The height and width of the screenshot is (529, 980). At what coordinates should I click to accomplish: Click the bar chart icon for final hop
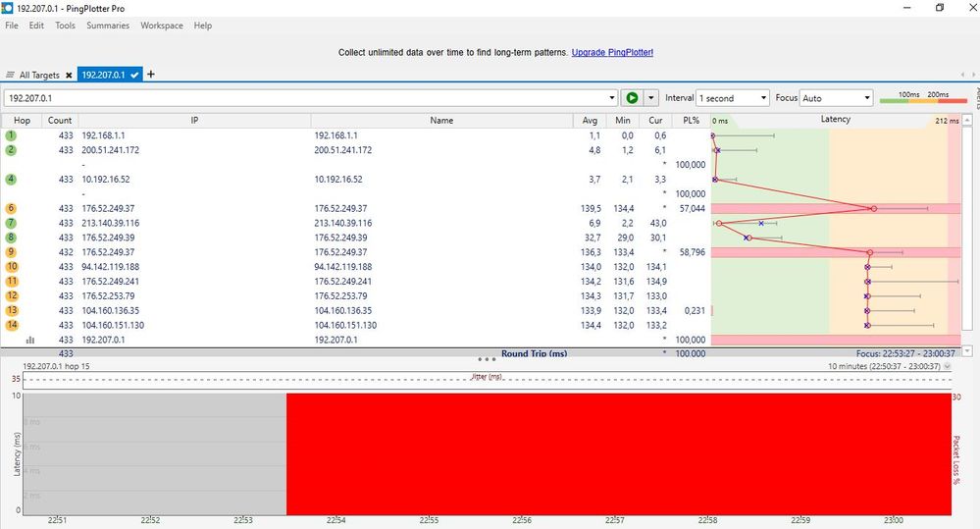[x=29, y=340]
